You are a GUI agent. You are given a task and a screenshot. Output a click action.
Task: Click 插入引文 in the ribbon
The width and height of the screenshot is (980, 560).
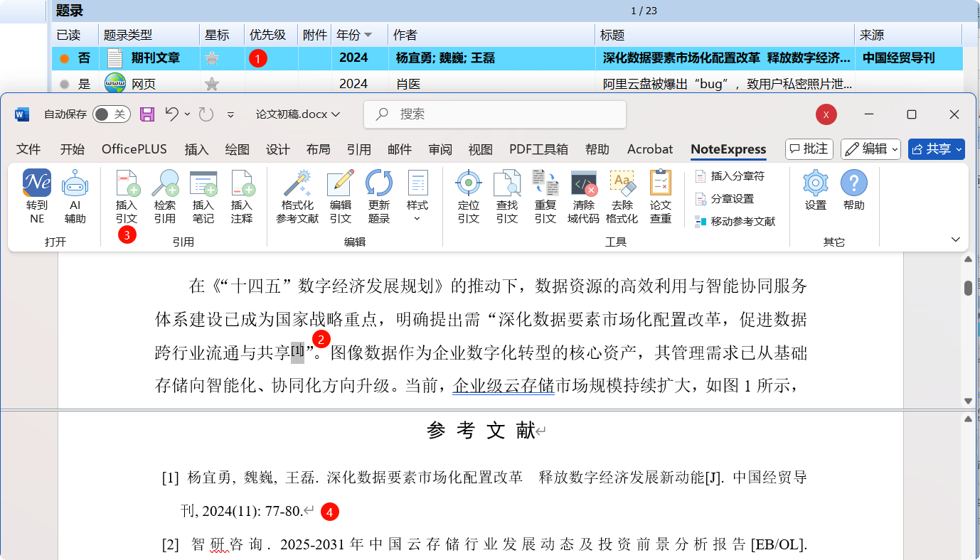tap(127, 197)
